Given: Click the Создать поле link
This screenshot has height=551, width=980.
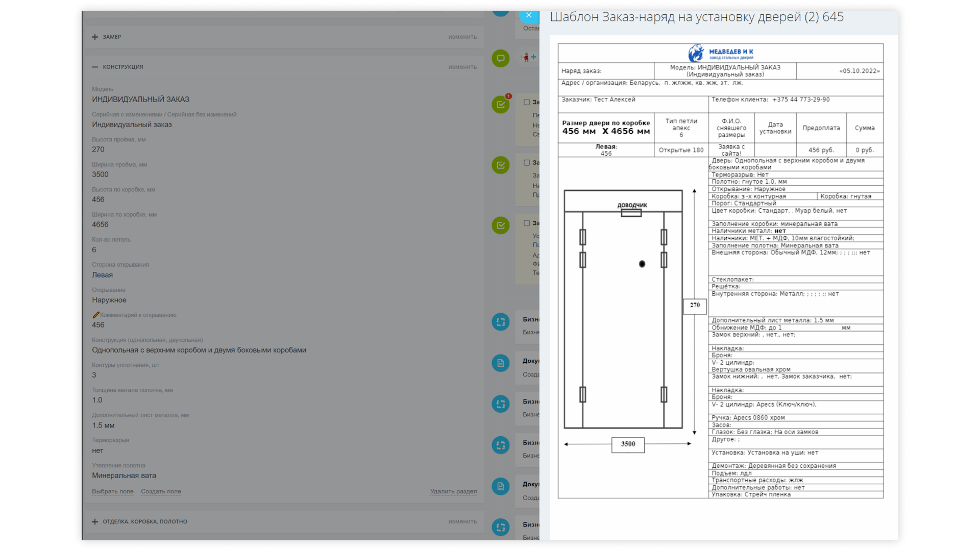Looking at the screenshot, I should coord(161,491).
